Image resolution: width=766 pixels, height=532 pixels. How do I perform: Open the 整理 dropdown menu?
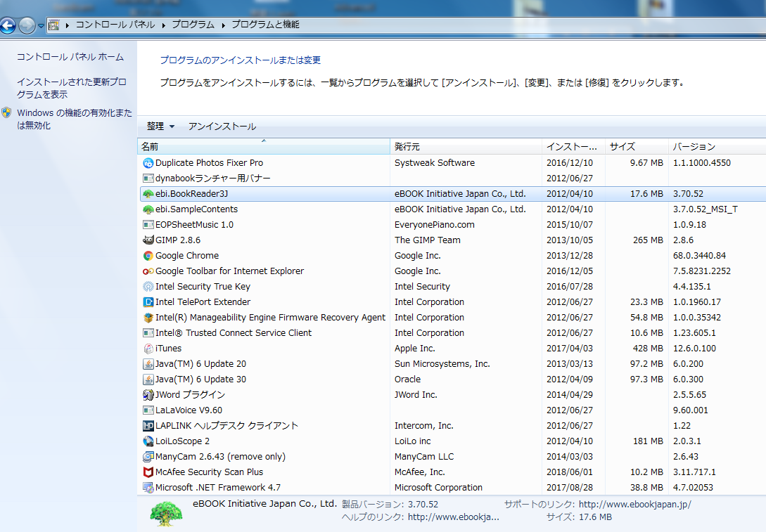[x=160, y=126]
